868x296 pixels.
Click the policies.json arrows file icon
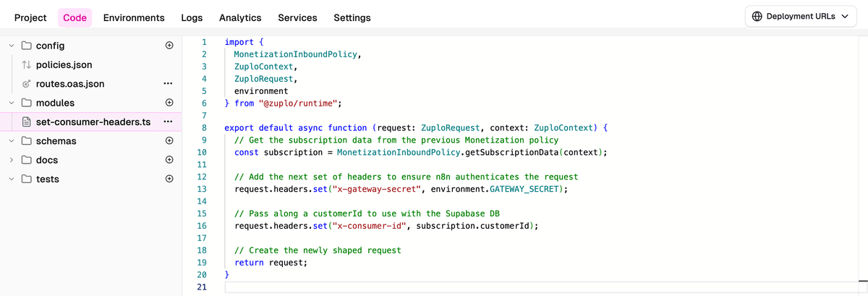[27, 64]
